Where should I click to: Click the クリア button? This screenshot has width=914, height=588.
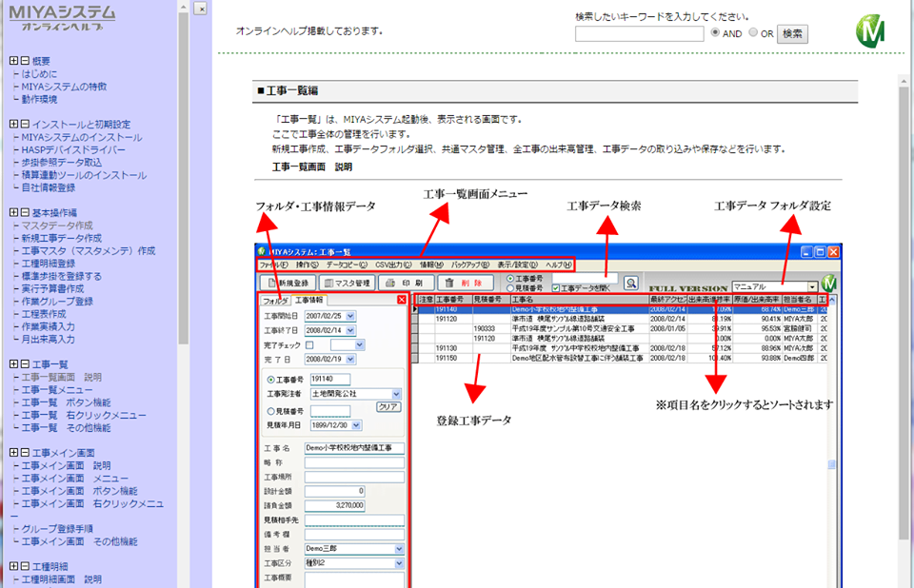[388, 407]
